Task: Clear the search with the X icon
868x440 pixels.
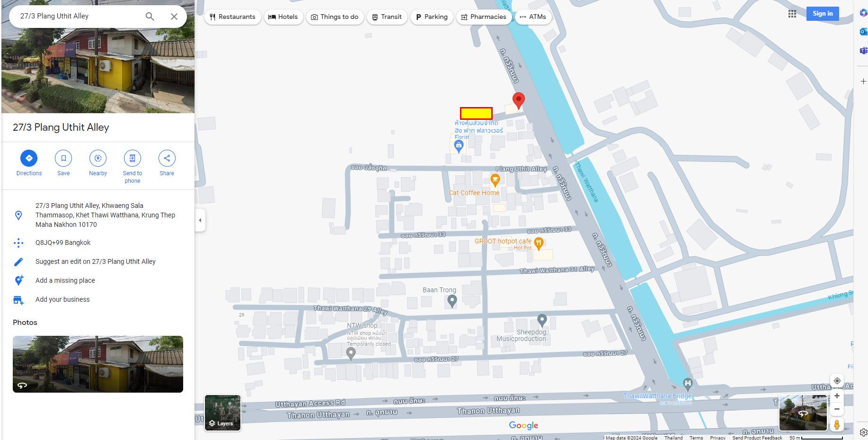Action: [174, 17]
